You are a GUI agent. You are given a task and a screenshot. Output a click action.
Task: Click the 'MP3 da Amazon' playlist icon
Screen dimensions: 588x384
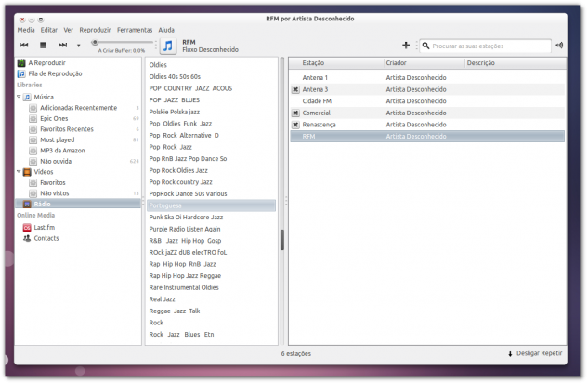tap(33, 151)
